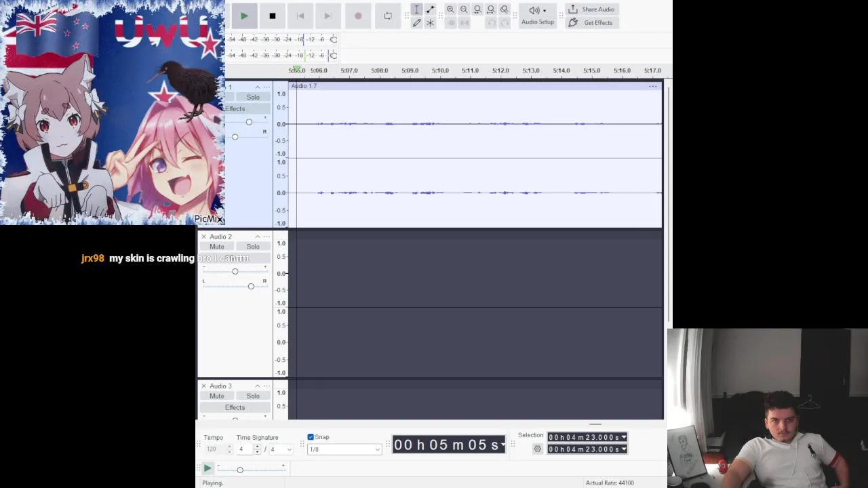The height and width of the screenshot is (488, 868).
Task: Open the selection start time format dropdown
Action: (x=624, y=437)
